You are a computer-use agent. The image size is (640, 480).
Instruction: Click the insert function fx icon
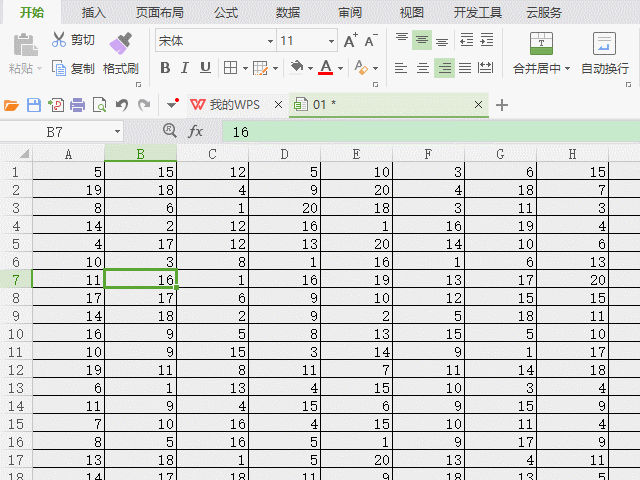tap(196, 132)
